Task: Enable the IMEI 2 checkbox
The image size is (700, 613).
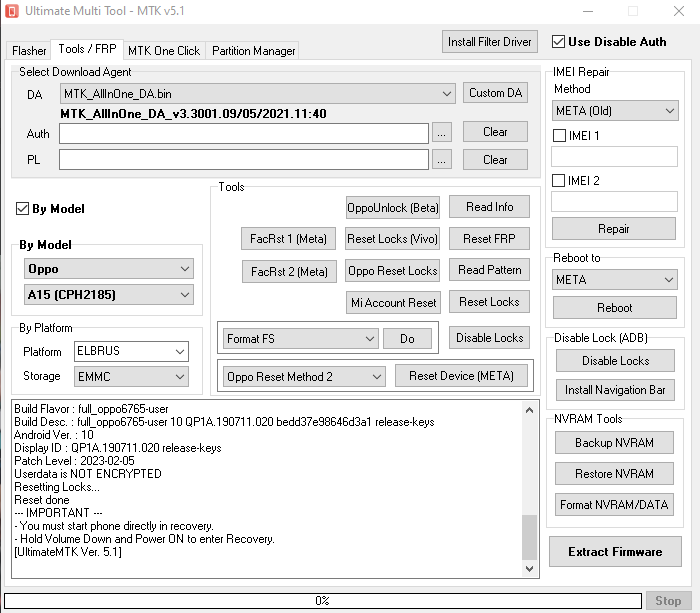Action: 558,180
